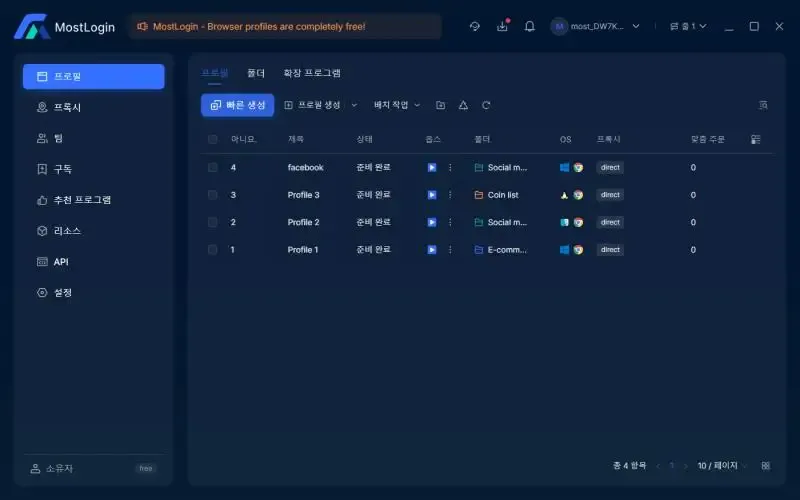
Task: Click the Social m... folder in facebook row
Action: click(x=501, y=167)
